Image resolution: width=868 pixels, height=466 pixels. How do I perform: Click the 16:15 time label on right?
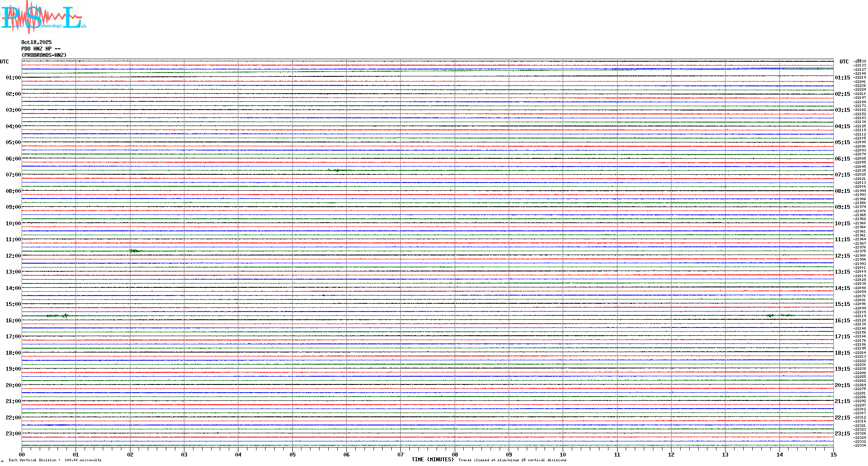[x=842, y=321]
